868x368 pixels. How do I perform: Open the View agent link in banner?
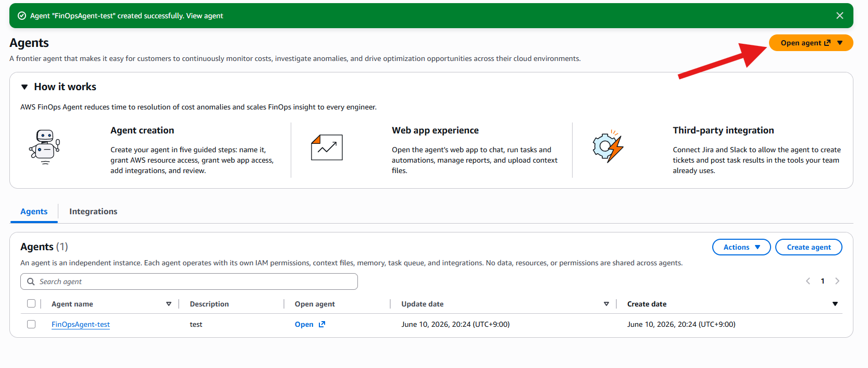tap(205, 16)
